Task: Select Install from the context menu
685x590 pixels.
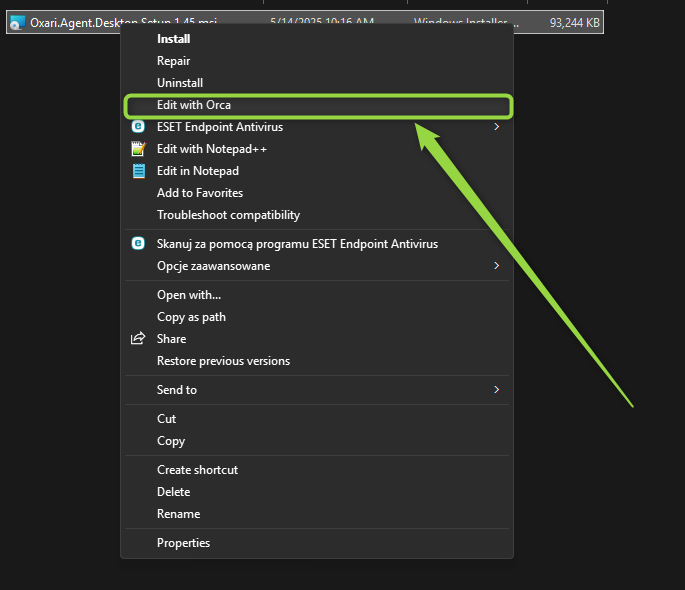Action: pos(173,39)
